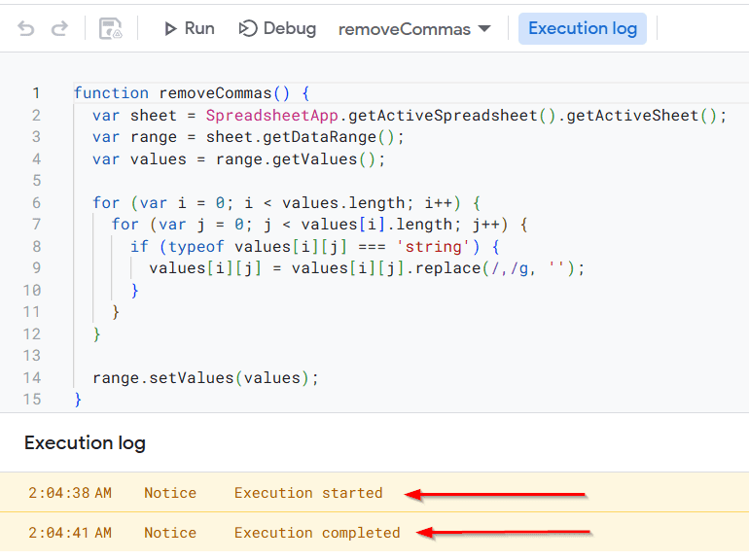Redo the last edit

tap(59, 28)
